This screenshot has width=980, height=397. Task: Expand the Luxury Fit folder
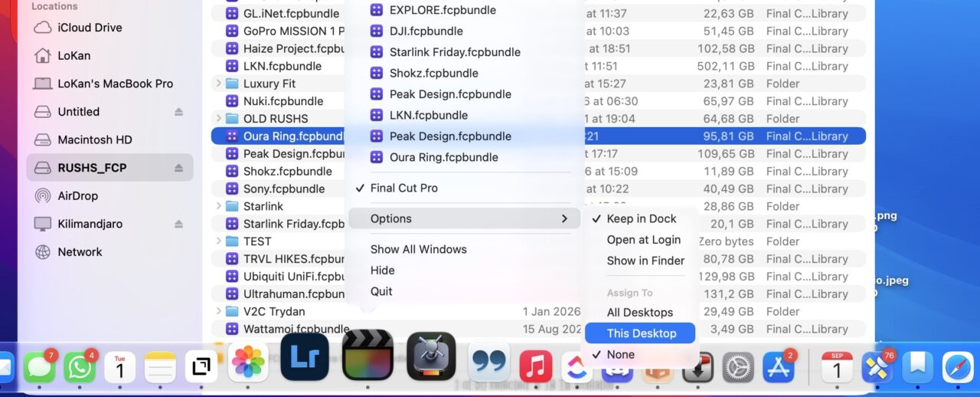[x=218, y=84]
